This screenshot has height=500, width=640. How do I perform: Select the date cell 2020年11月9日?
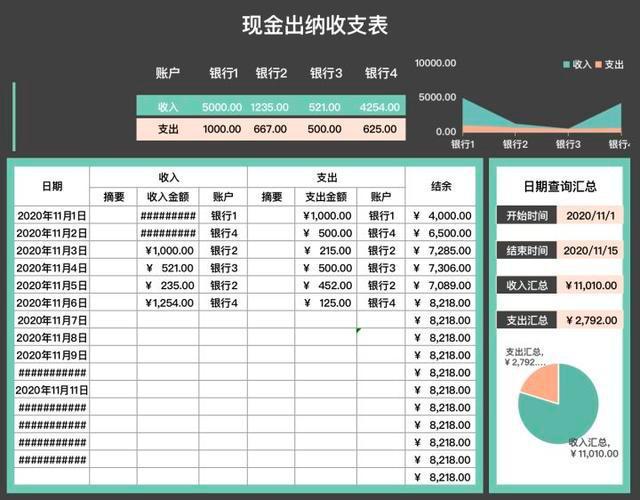(x=52, y=355)
